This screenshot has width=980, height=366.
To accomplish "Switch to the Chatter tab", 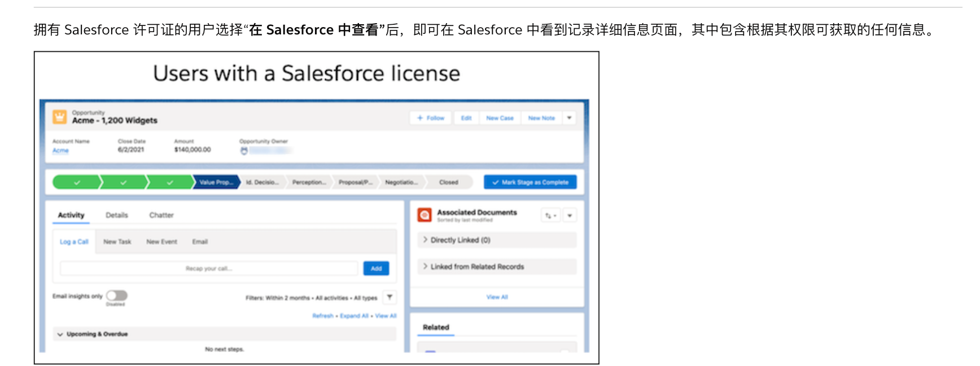I will click(161, 215).
